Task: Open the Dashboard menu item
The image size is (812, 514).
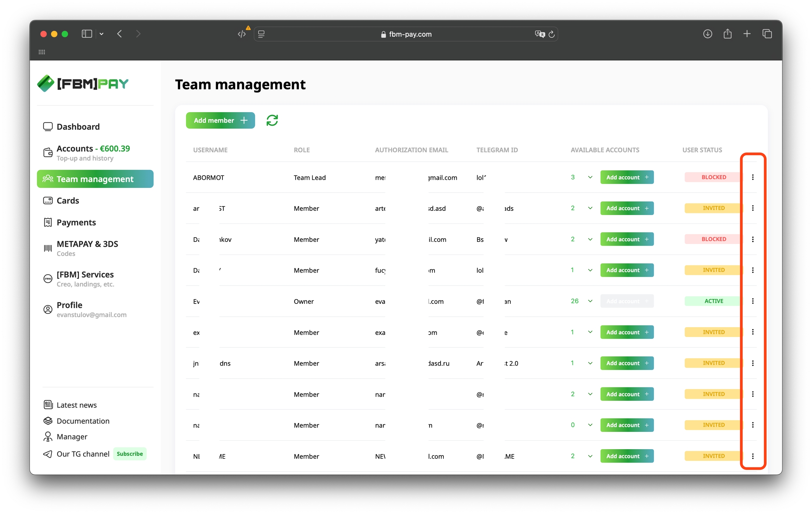Action: click(78, 127)
